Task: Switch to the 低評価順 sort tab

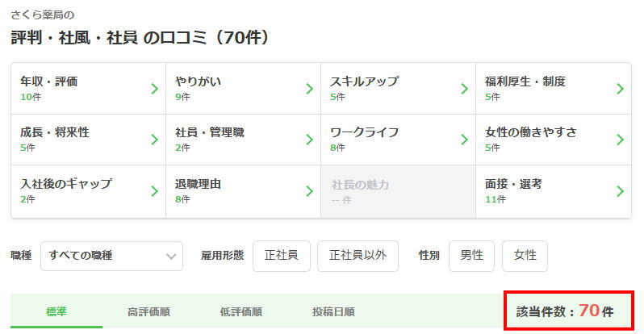Action: click(x=240, y=312)
